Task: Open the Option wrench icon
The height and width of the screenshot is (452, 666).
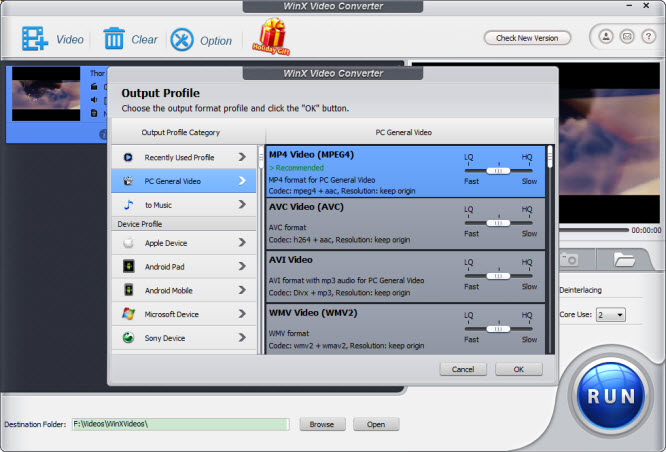Action: pyautogui.click(x=182, y=40)
